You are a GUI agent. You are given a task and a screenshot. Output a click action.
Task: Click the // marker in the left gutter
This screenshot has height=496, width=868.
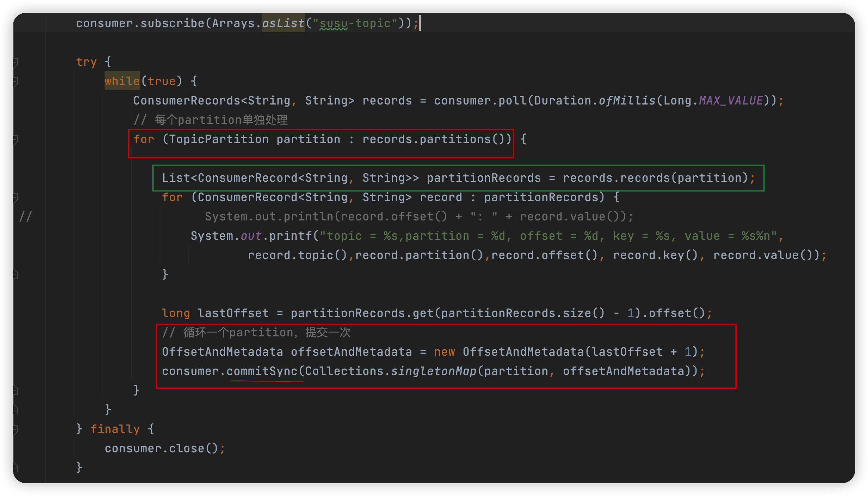[25, 217]
